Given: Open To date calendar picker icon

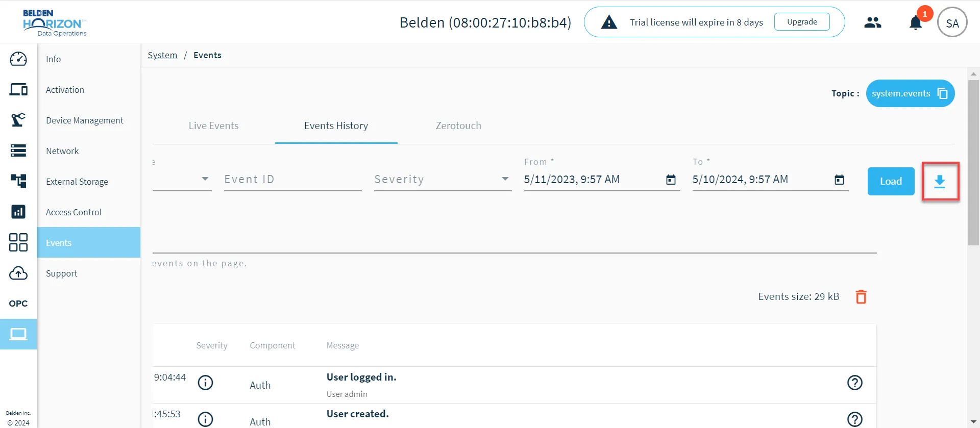Looking at the screenshot, I should pyautogui.click(x=839, y=180).
